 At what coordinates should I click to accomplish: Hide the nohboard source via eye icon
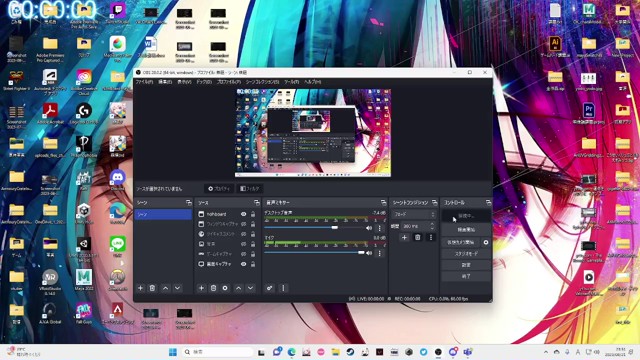point(244,214)
